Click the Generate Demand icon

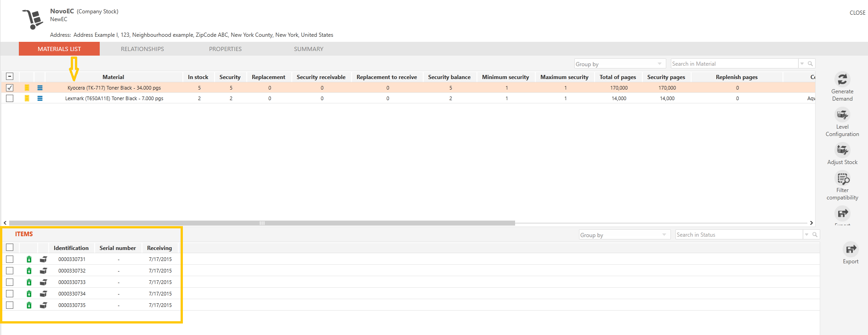click(x=842, y=79)
